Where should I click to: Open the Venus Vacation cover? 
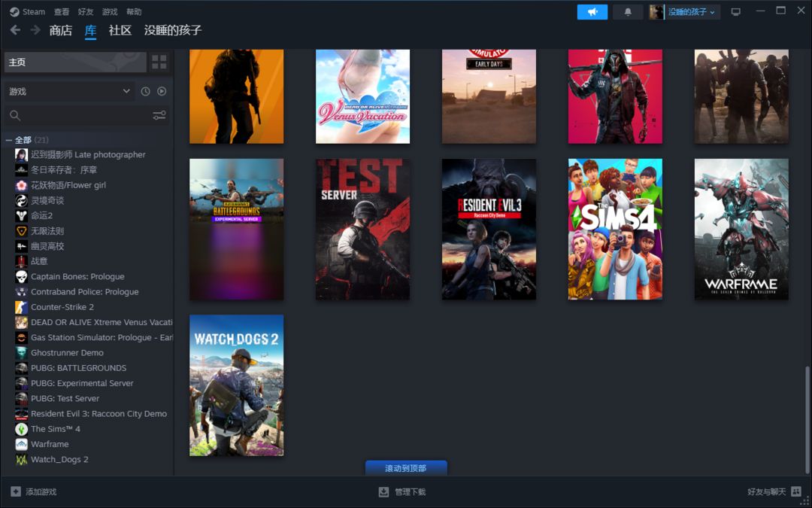click(x=363, y=96)
